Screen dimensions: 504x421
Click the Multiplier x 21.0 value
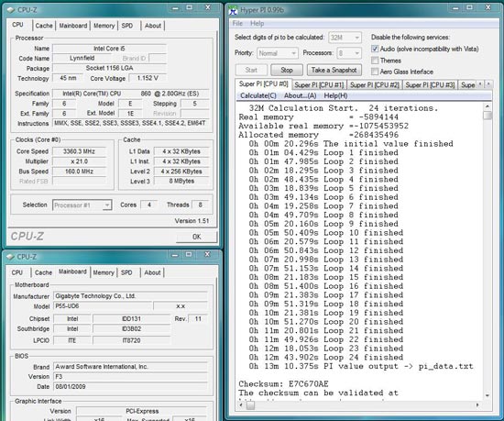click(x=79, y=161)
